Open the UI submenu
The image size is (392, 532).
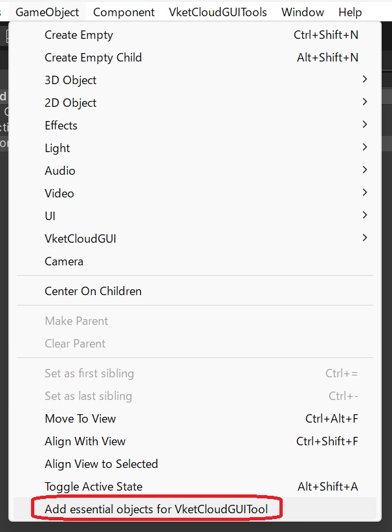[50, 216]
